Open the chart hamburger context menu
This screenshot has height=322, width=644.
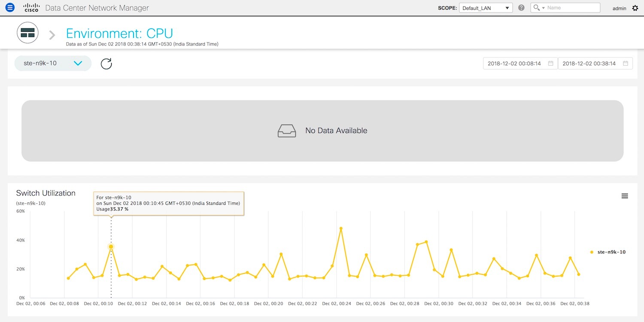(625, 196)
